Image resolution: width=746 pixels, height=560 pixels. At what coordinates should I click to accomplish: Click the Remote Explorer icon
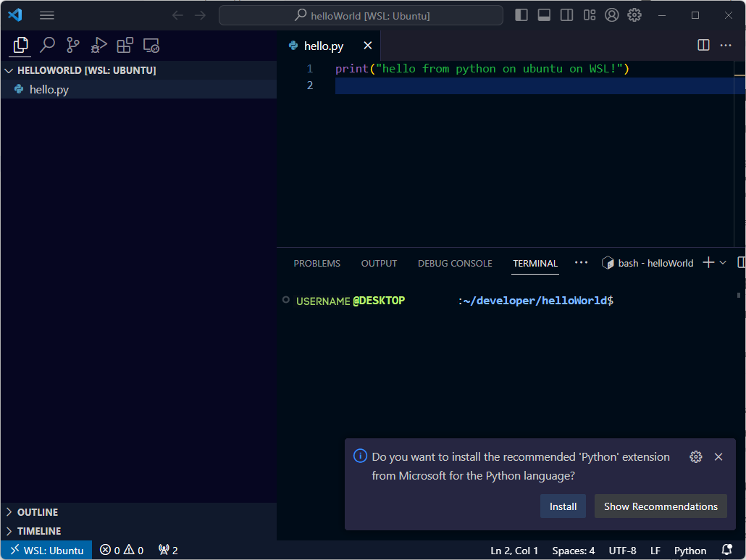[151, 45]
